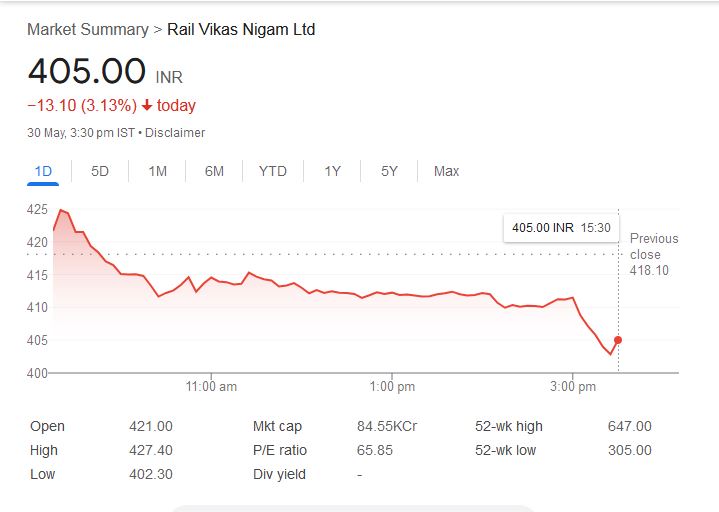The width and height of the screenshot is (719, 512).
Task: Switch to the 5D chart tab
Action: click(x=100, y=171)
